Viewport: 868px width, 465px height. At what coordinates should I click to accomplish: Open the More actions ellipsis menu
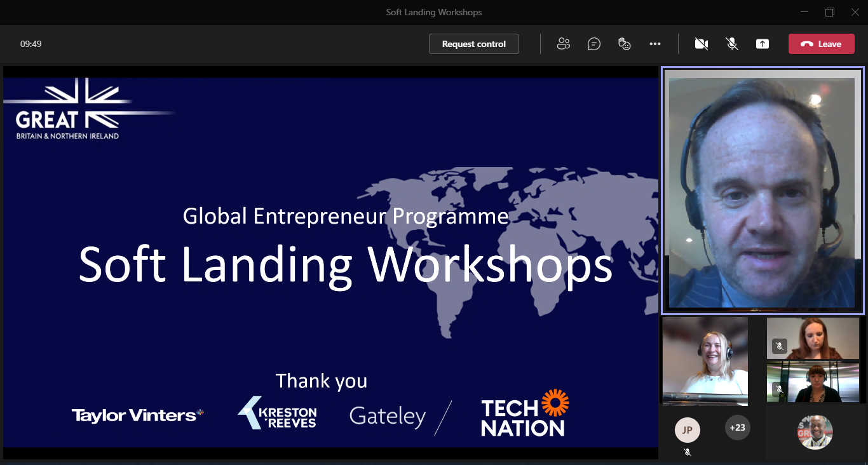[x=655, y=44]
